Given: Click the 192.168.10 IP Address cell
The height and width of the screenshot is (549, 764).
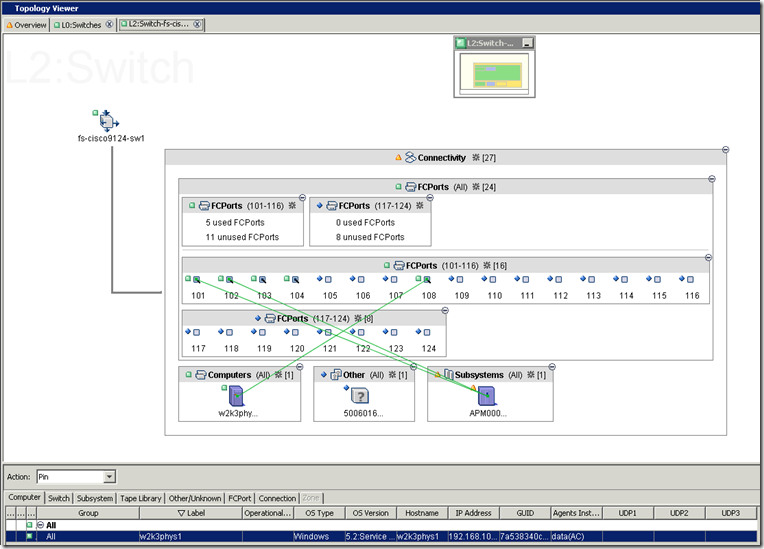Looking at the screenshot, I should click(473, 536).
